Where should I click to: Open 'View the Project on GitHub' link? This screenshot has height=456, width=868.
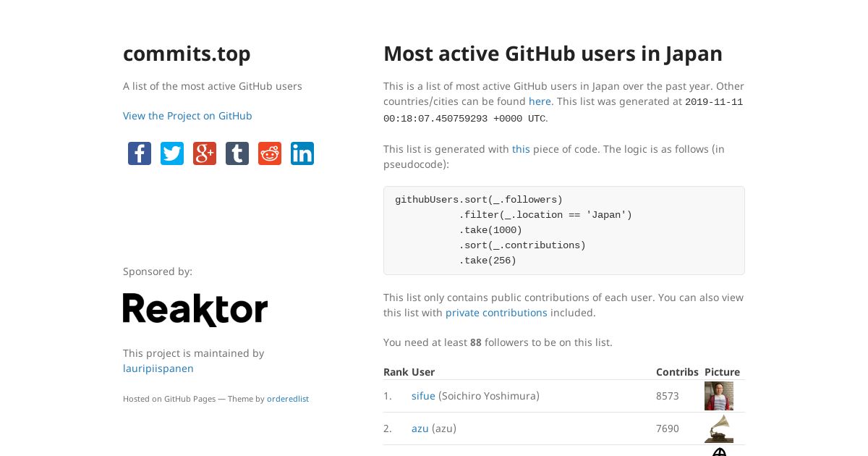coord(187,116)
